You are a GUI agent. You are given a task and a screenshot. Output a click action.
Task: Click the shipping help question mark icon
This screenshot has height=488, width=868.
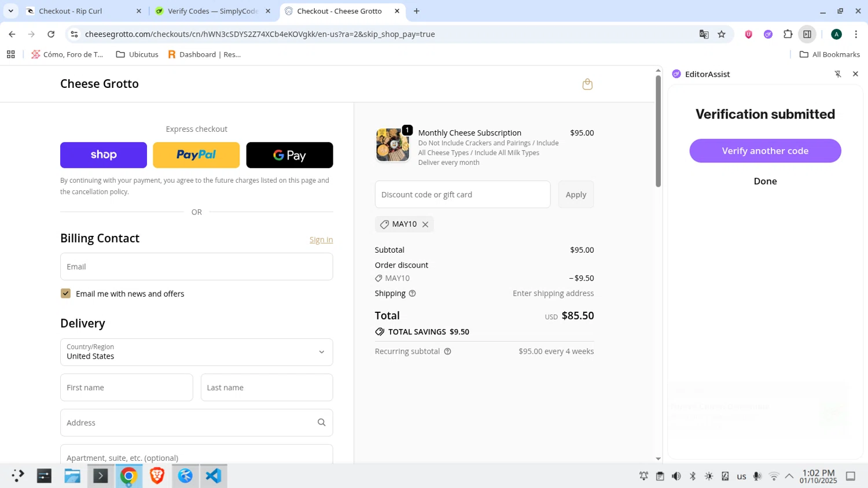pyautogui.click(x=413, y=293)
